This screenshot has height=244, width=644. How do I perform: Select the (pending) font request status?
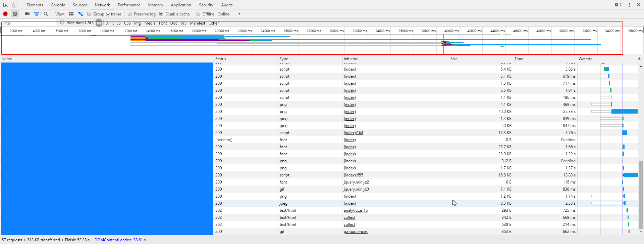tap(224, 140)
